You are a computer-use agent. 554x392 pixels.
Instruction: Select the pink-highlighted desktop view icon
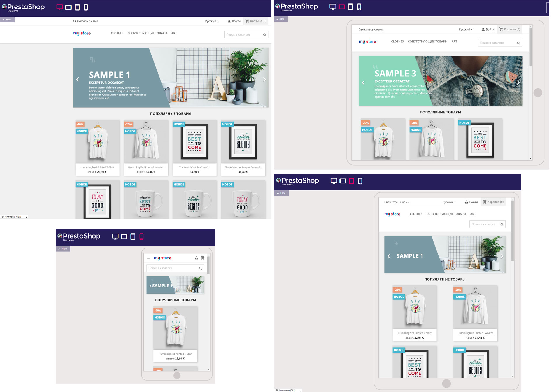[x=59, y=8]
